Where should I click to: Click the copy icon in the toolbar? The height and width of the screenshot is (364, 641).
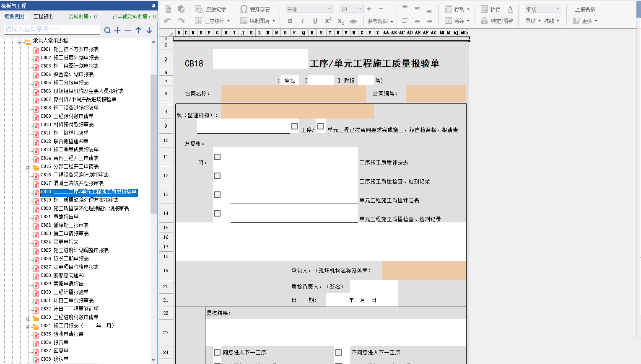pos(168,9)
